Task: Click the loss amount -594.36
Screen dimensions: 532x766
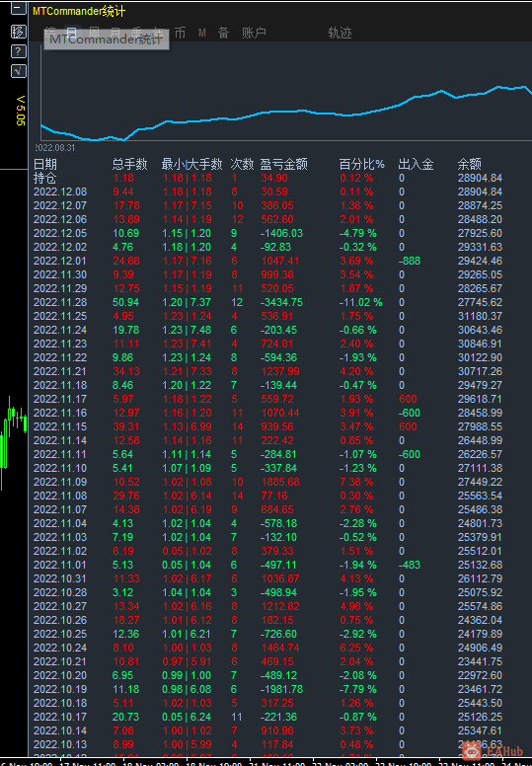Action: 278,357
